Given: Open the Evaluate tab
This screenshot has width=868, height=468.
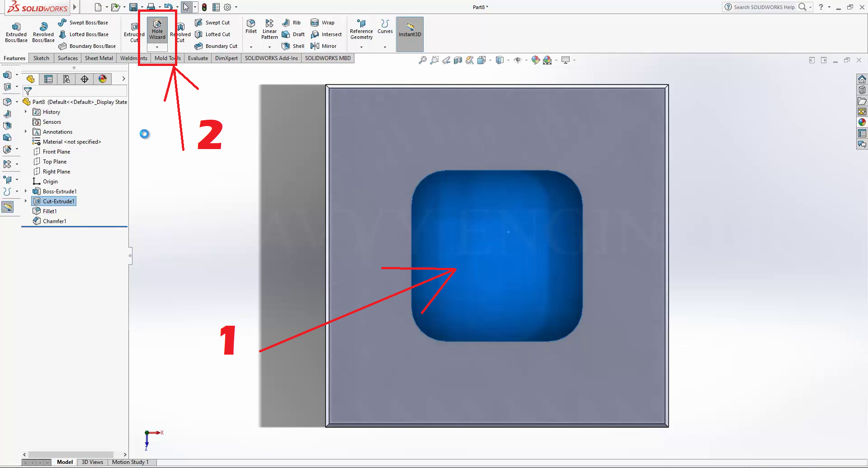Looking at the screenshot, I should 198,58.
